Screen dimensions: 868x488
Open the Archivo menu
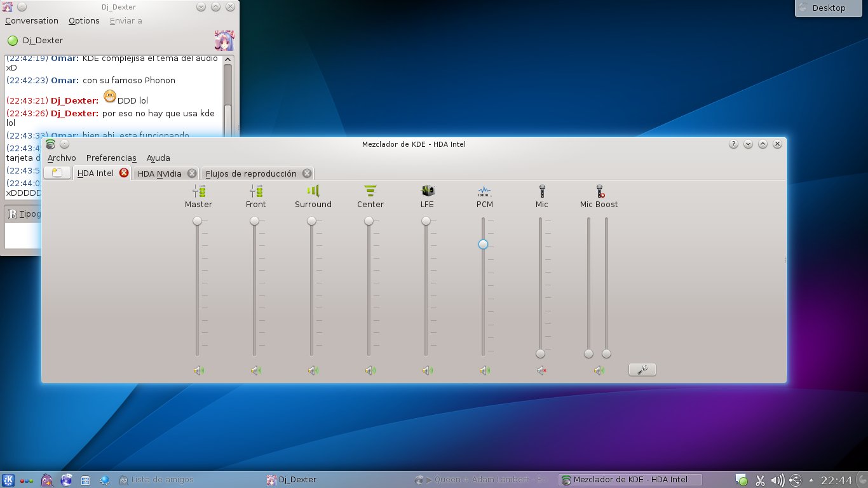[62, 158]
